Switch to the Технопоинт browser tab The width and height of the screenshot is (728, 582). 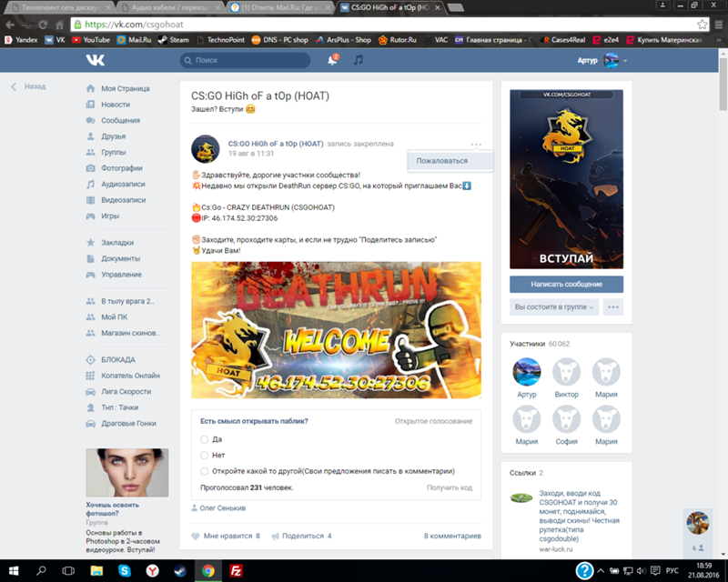click(x=58, y=8)
